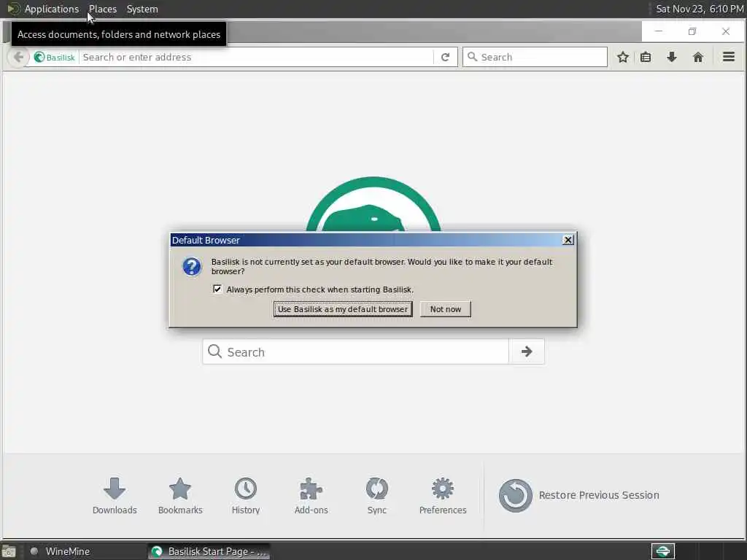Click the workspace switcher icon in bottom panel
747x560 pixels.
pos(663,551)
